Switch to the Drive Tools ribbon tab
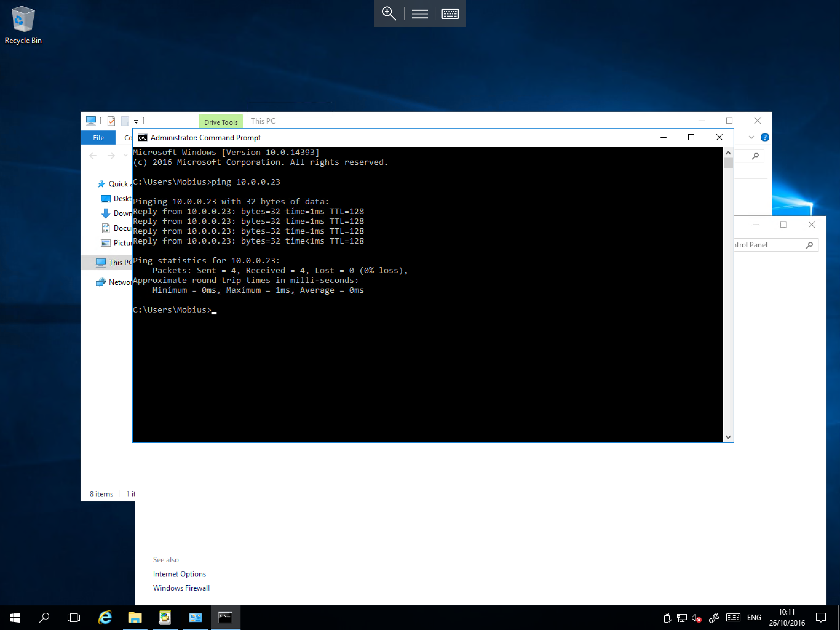 pos(221,122)
